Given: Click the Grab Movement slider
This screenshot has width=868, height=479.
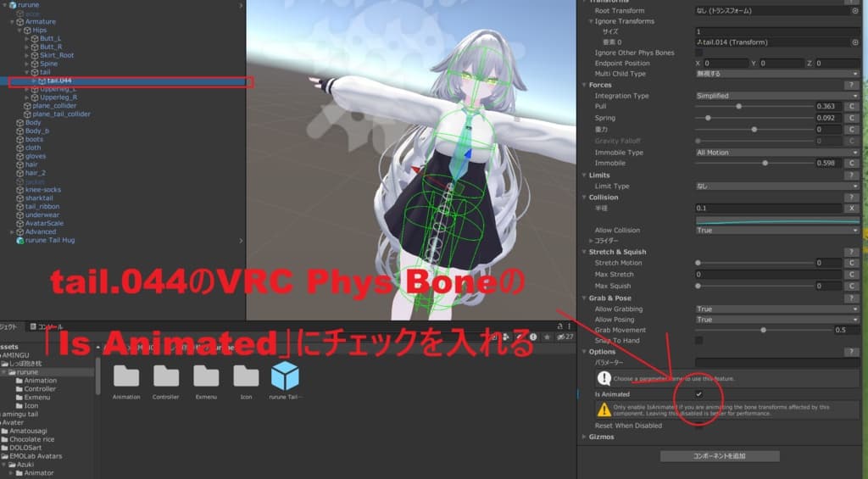Looking at the screenshot, I should point(764,330).
